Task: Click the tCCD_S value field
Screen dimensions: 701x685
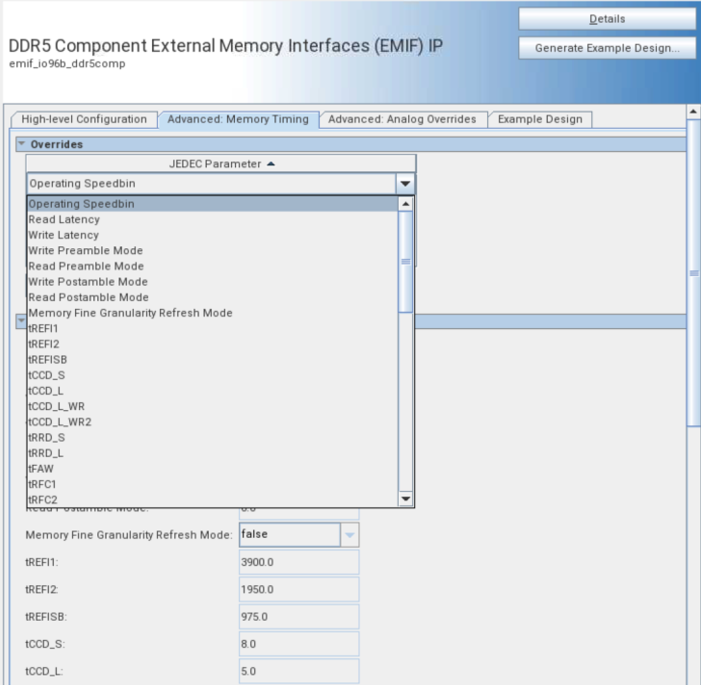Action: coord(298,645)
